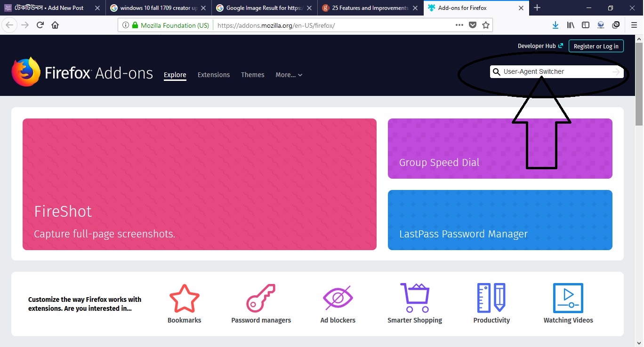The image size is (644, 347).
Task: Click the vertical page scrollbar thumb
Action: pos(639,84)
